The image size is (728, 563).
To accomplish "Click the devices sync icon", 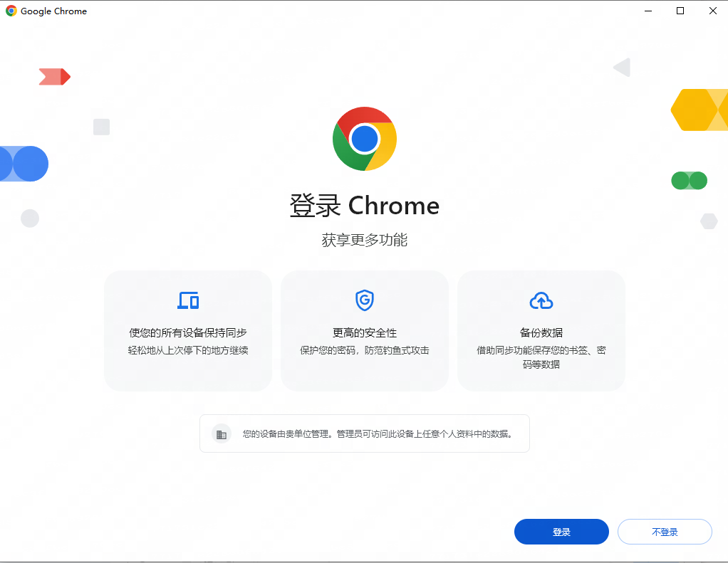I will [188, 300].
